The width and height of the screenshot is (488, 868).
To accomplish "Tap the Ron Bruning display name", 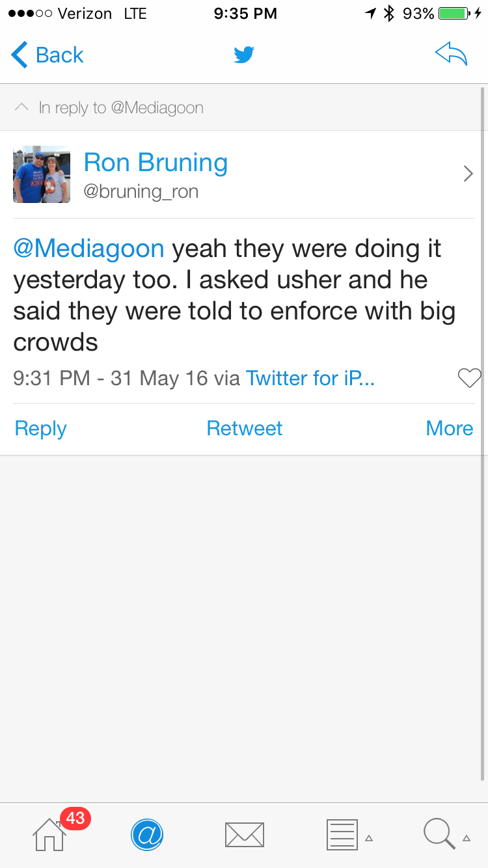I will tap(156, 163).
